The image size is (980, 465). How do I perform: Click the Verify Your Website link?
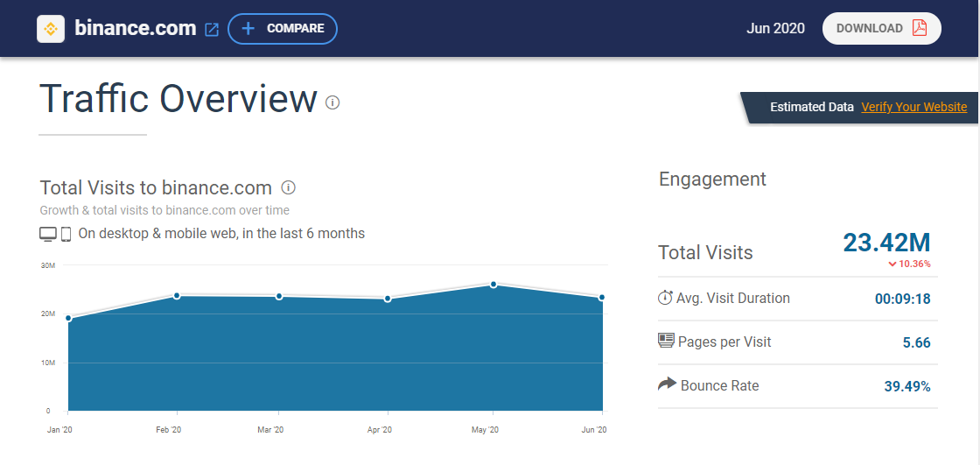pyautogui.click(x=913, y=107)
